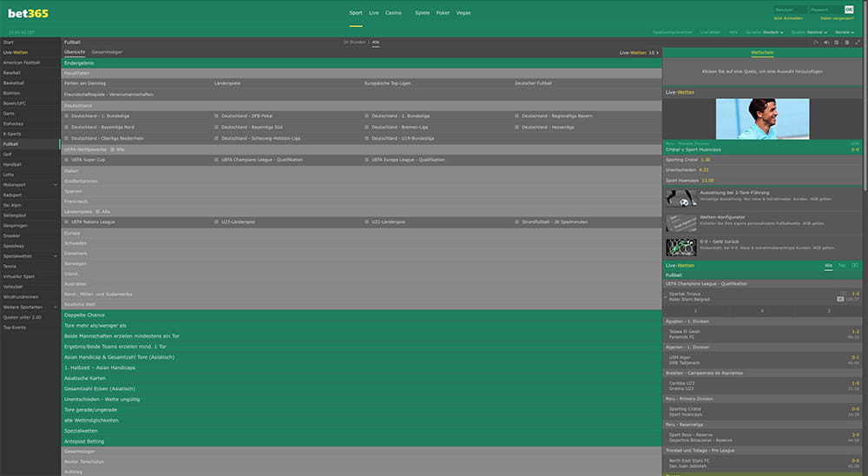The image size is (868, 476).
Task: Open Tennis in the sidebar
Action: click(30, 266)
